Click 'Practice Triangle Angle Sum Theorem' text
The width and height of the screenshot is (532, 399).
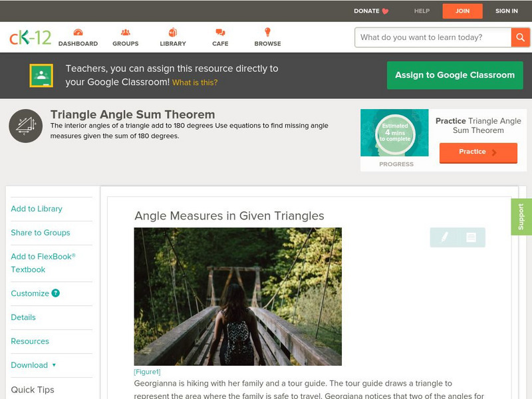pos(478,126)
